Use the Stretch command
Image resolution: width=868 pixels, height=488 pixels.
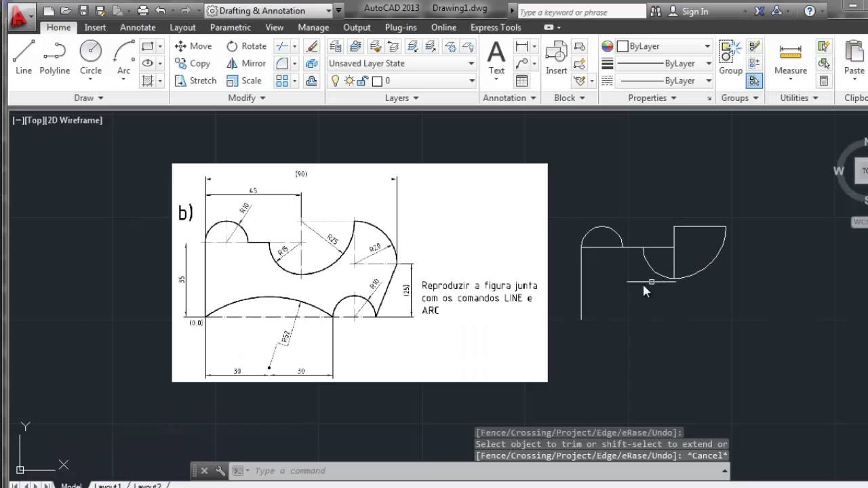pos(195,81)
